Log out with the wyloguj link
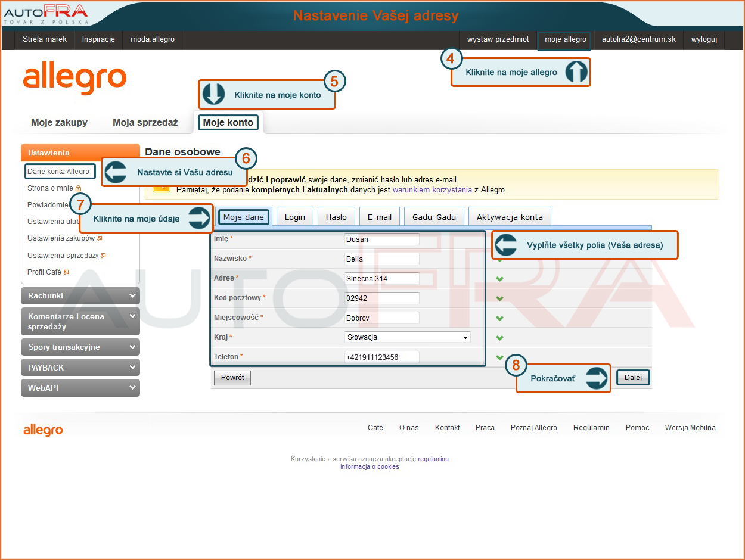Screen dimensions: 745x560 pos(704,39)
